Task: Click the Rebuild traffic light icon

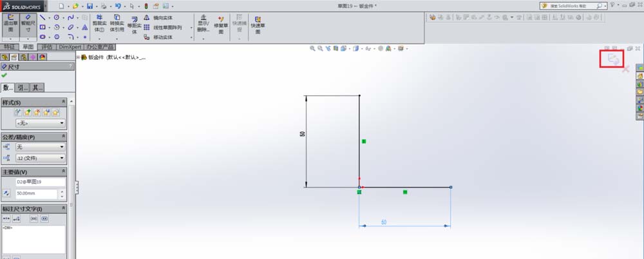Action: pos(146,6)
